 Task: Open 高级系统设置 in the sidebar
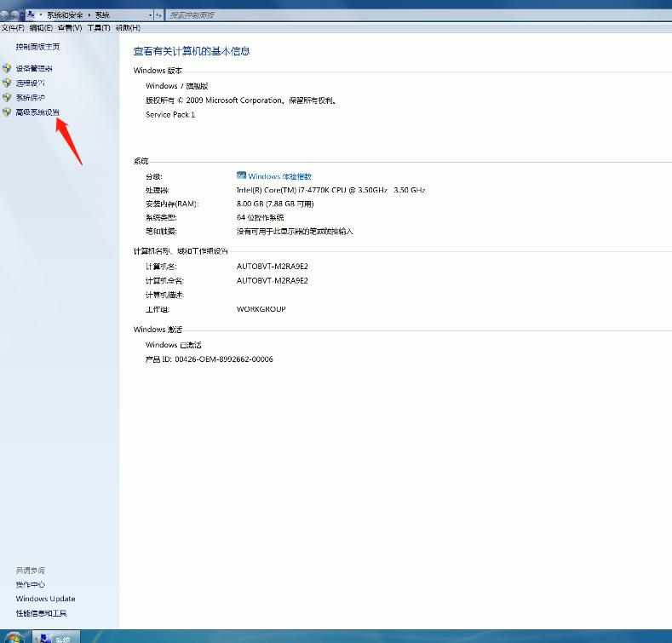click(37, 112)
